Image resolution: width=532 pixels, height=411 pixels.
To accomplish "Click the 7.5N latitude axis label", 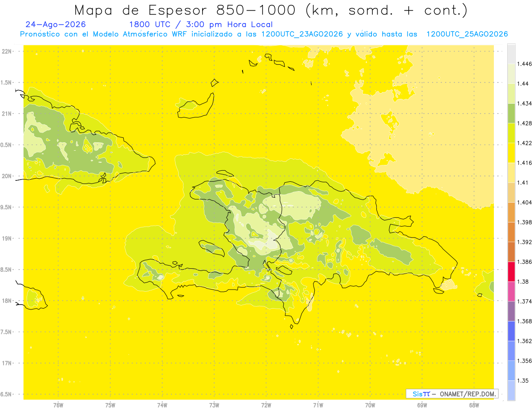I will pos(6,332).
